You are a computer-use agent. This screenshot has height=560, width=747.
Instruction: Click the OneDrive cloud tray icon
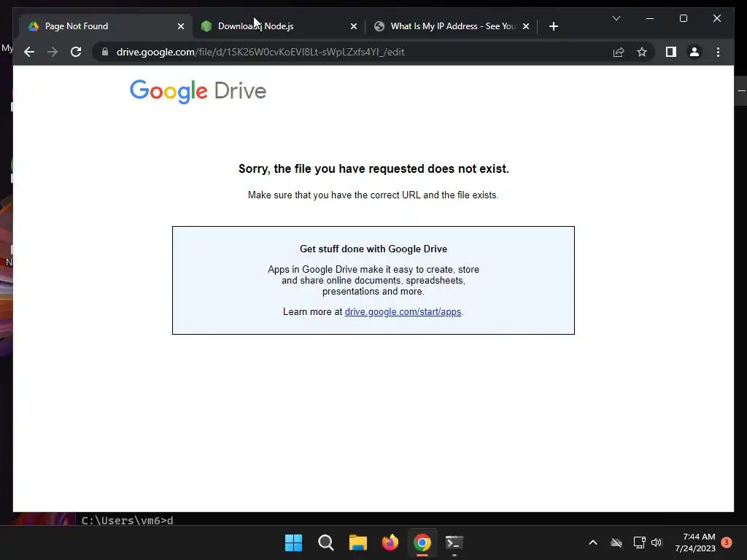[616, 542]
